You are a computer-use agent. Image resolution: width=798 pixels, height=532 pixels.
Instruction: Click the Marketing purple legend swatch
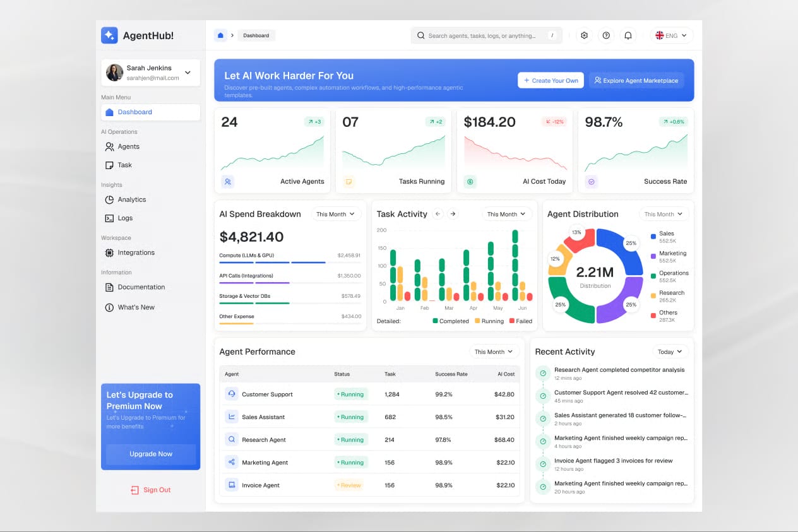pyautogui.click(x=653, y=257)
